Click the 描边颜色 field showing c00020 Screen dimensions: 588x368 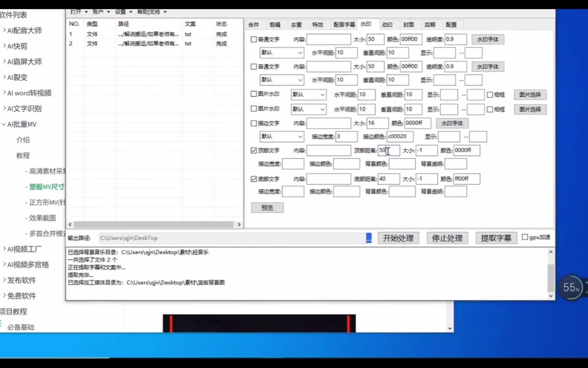pos(400,137)
